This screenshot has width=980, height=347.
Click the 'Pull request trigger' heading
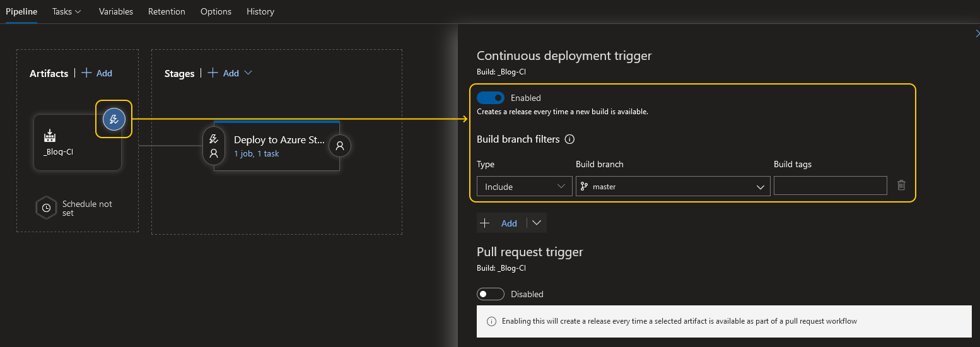530,252
